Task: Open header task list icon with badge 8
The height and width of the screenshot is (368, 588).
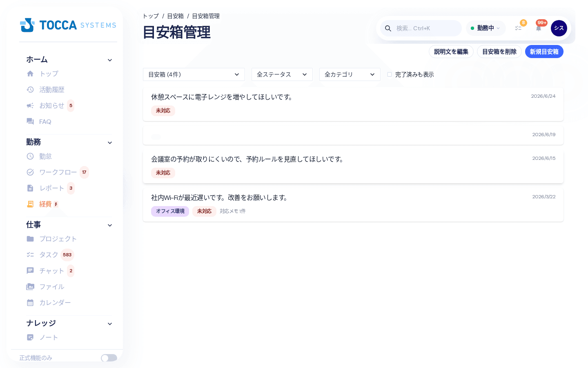Action: (x=518, y=28)
